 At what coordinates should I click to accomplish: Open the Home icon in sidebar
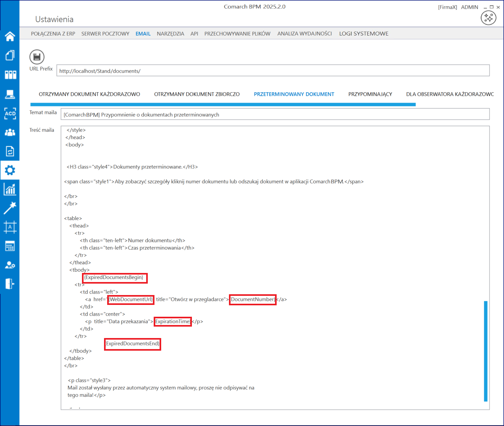point(10,36)
